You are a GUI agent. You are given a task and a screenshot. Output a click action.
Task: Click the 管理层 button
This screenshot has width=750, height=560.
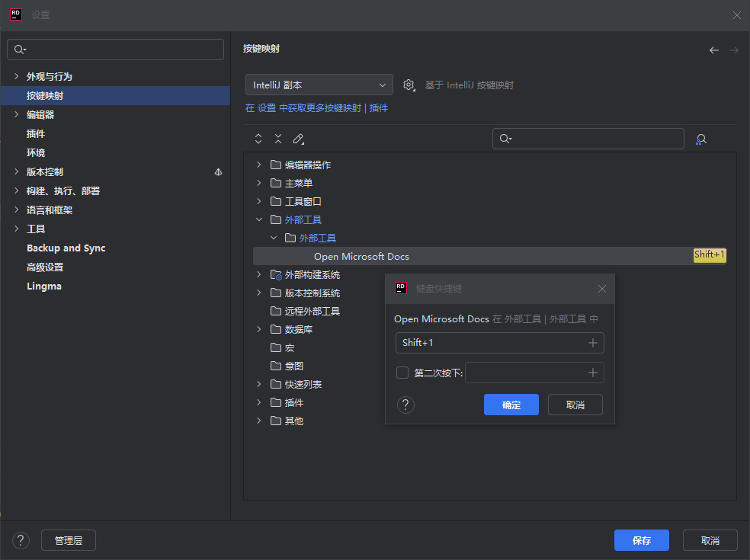69,540
